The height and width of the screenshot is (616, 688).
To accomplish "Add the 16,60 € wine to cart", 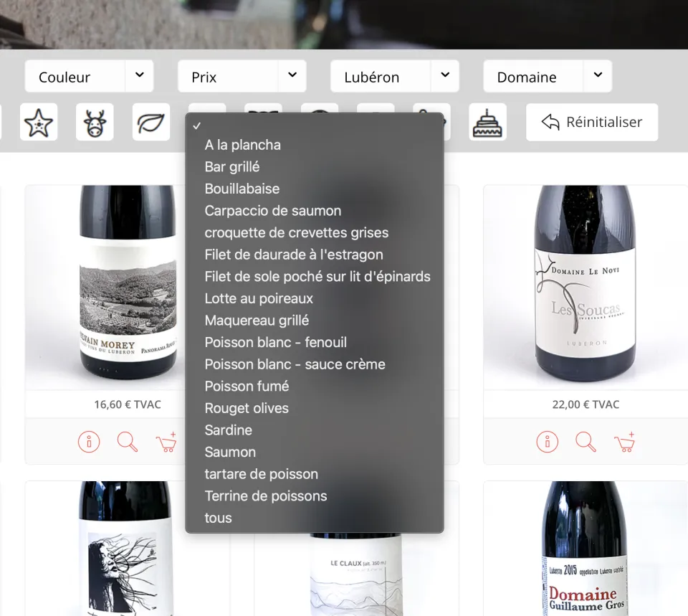I will pos(166,442).
